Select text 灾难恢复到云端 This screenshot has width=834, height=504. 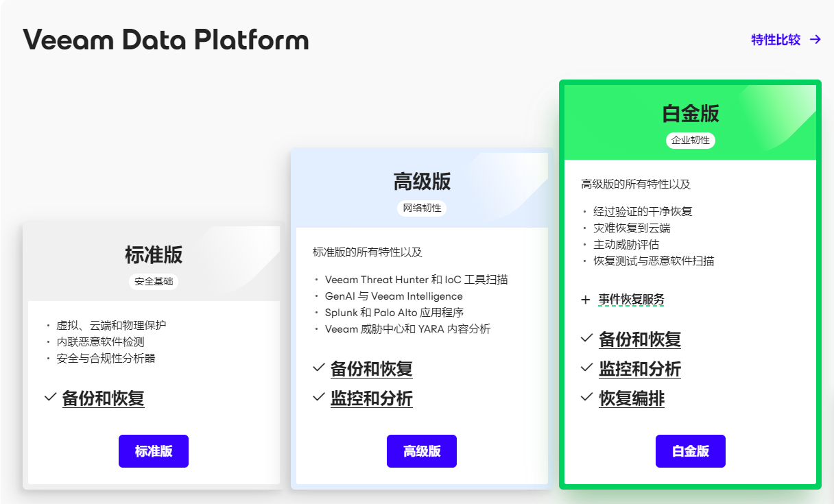tap(632, 228)
